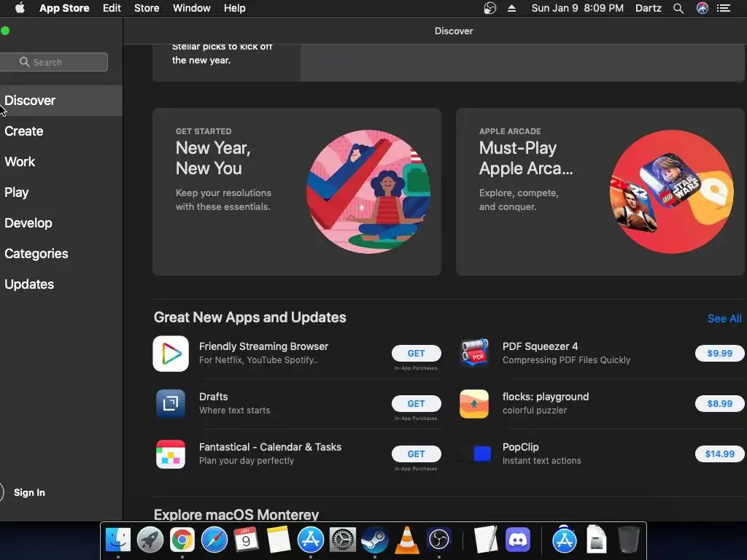Buy PDF Squeezer 4 for $9.99
The width and height of the screenshot is (747, 560).
pos(719,354)
